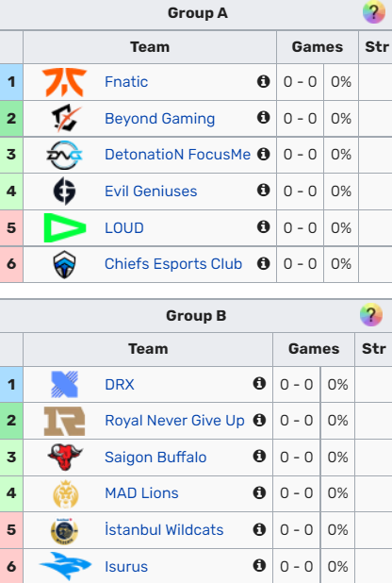Open info icon beside MAD Lions
Viewport: 392px width, 583px height.
click(259, 493)
